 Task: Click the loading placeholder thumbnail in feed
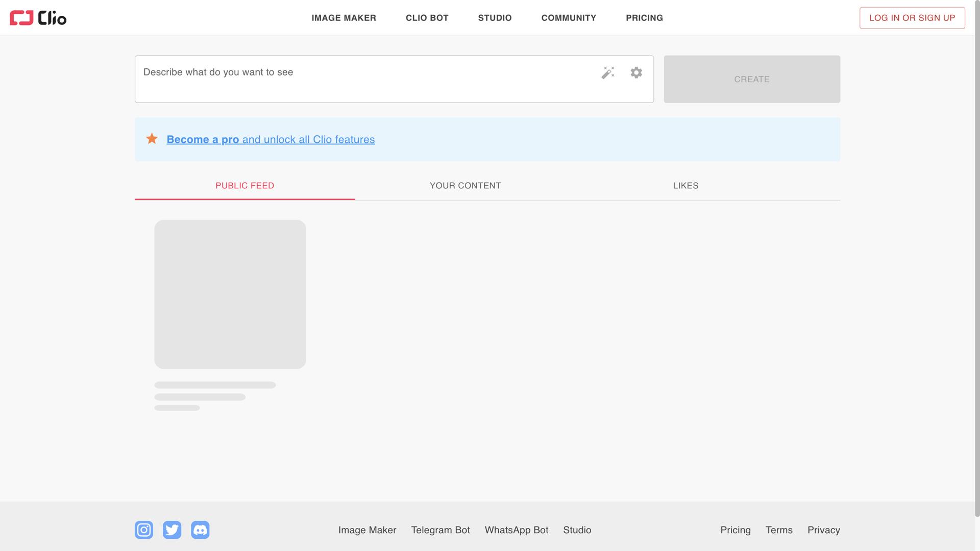(230, 294)
